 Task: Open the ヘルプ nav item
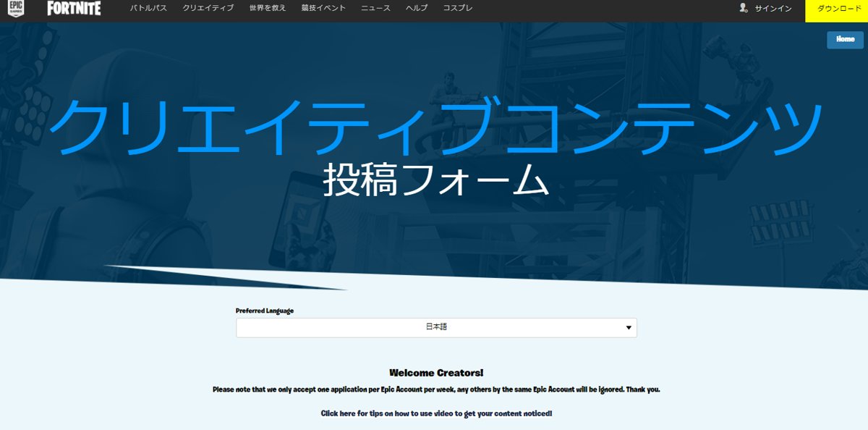coord(417,8)
